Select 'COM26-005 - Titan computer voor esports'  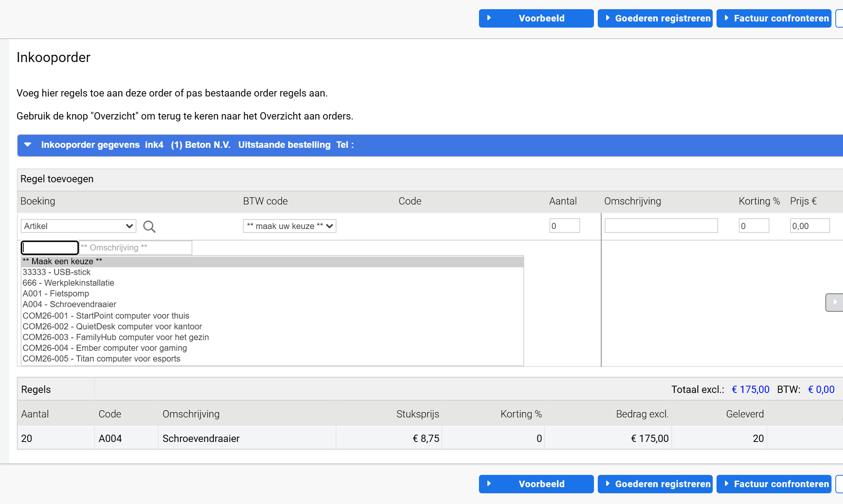coord(272,359)
